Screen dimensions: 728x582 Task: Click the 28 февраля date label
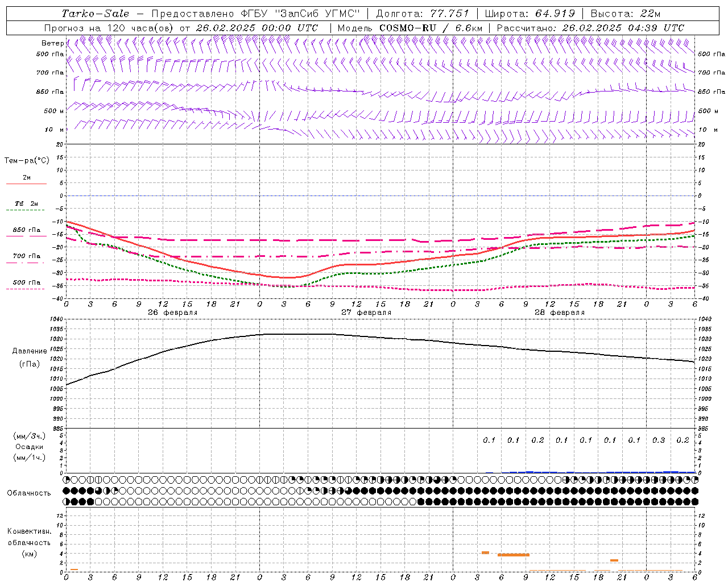tap(559, 313)
